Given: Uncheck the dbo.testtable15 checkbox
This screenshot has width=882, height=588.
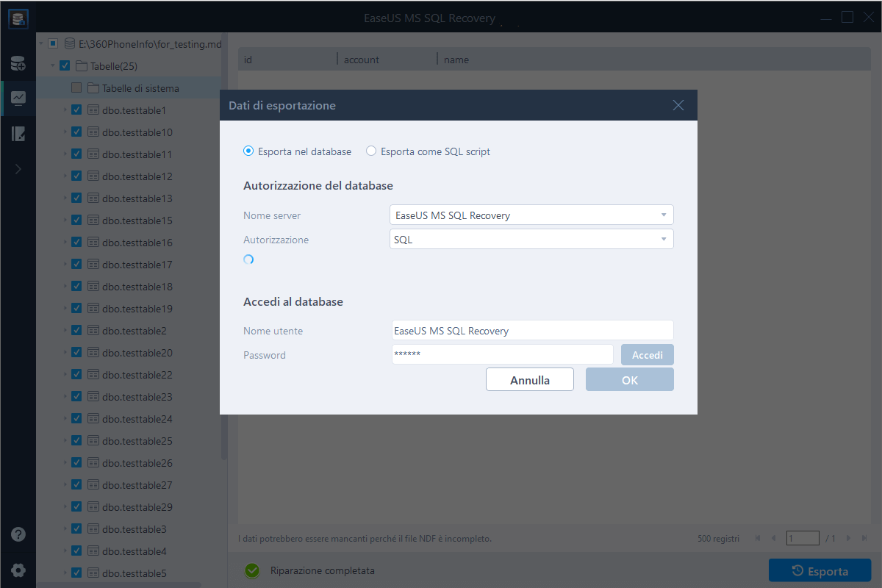Looking at the screenshot, I should point(76,220).
